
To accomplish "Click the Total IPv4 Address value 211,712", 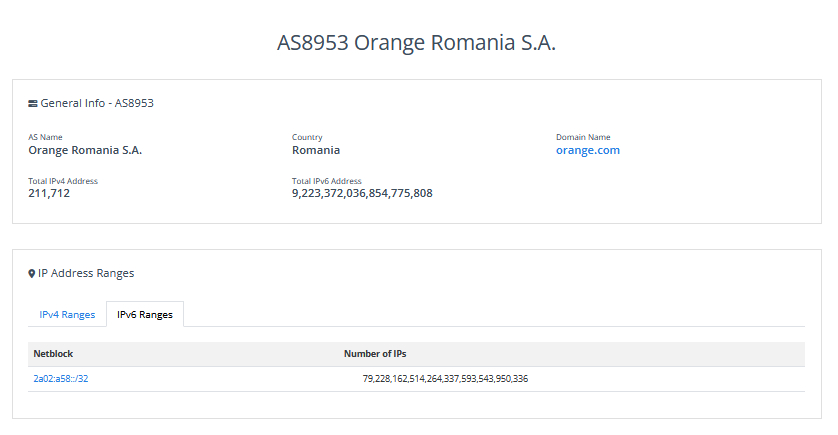I will pyautogui.click(x=49, y=193).
